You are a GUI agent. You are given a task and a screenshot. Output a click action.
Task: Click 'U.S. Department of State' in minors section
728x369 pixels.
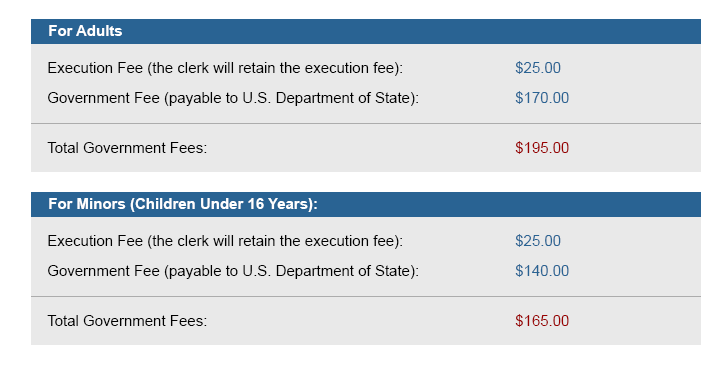pyautogui.click(x=327, y=272)
